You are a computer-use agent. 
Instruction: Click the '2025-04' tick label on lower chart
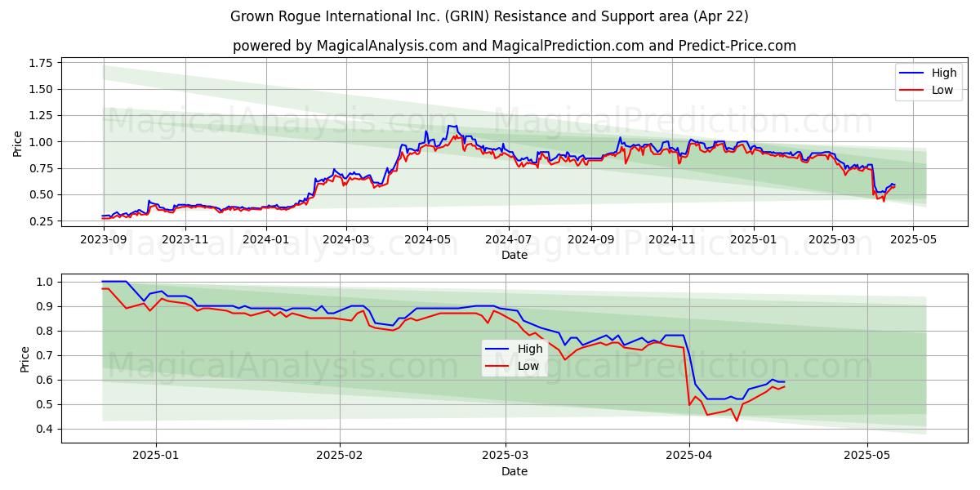tap(689, 457)
